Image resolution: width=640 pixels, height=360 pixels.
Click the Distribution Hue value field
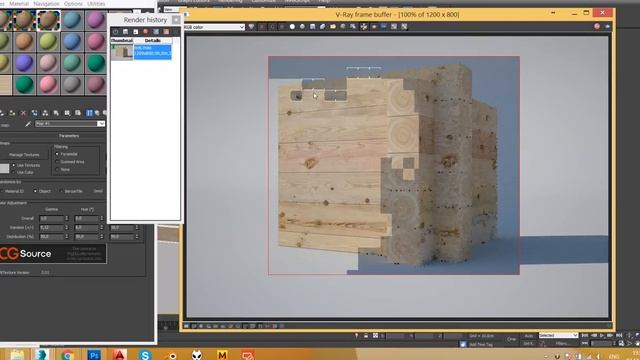86,237
